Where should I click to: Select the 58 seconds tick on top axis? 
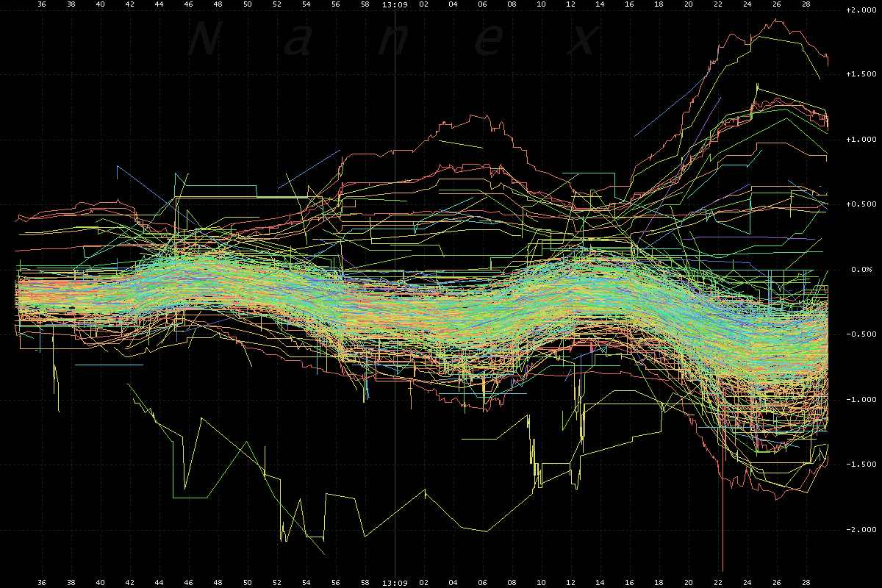tap(365, 4)
